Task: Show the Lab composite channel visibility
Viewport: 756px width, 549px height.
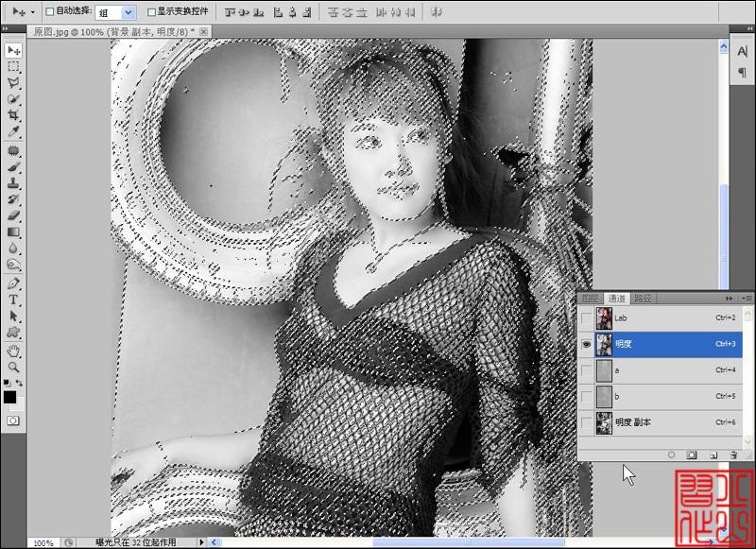Action: tap(586, 318)
